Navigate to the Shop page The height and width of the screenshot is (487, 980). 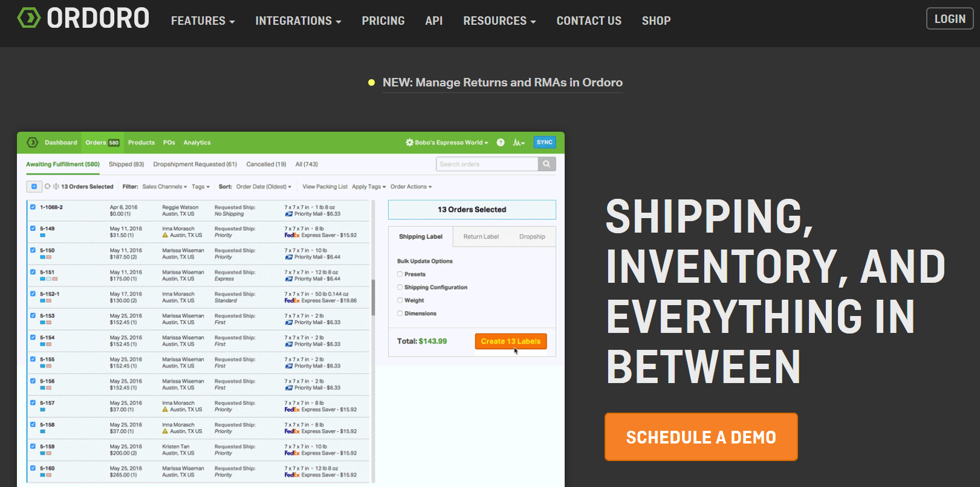(x=656, y=21)
